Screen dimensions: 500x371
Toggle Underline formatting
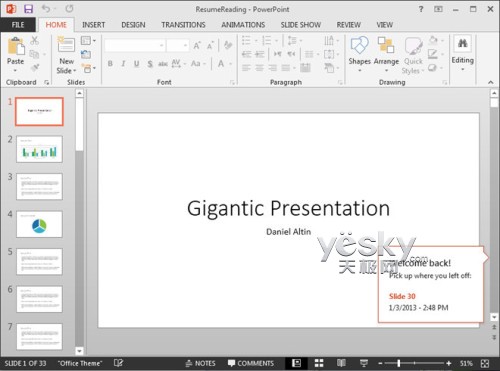point(137,64)
